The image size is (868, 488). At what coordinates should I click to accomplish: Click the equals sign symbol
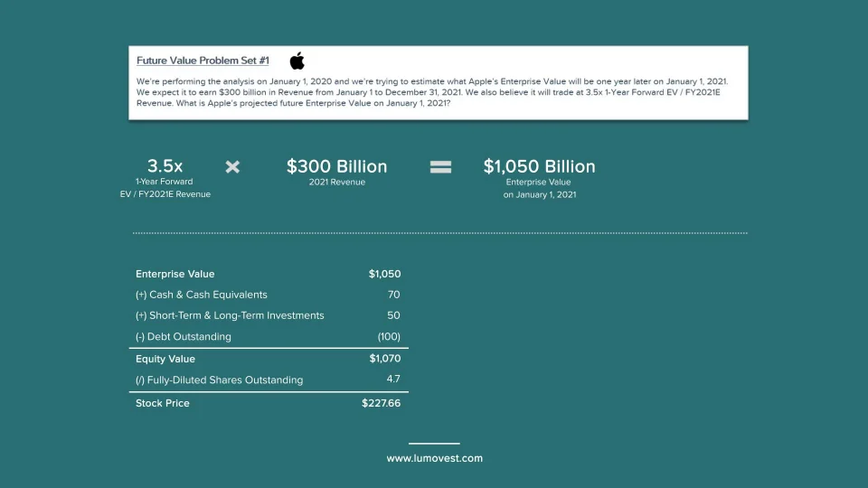pyautogui.click(x=440, y=166)
